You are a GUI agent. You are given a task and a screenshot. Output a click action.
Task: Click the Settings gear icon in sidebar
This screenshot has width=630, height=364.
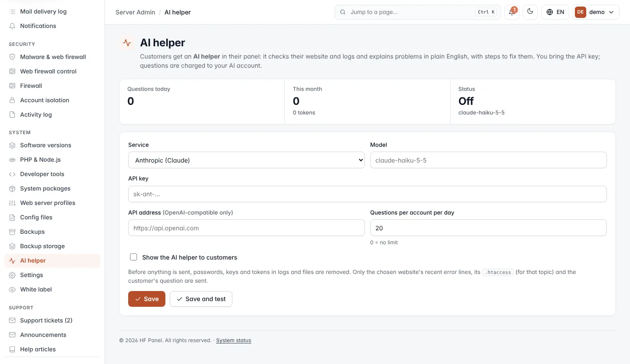(x=12, y=275)
